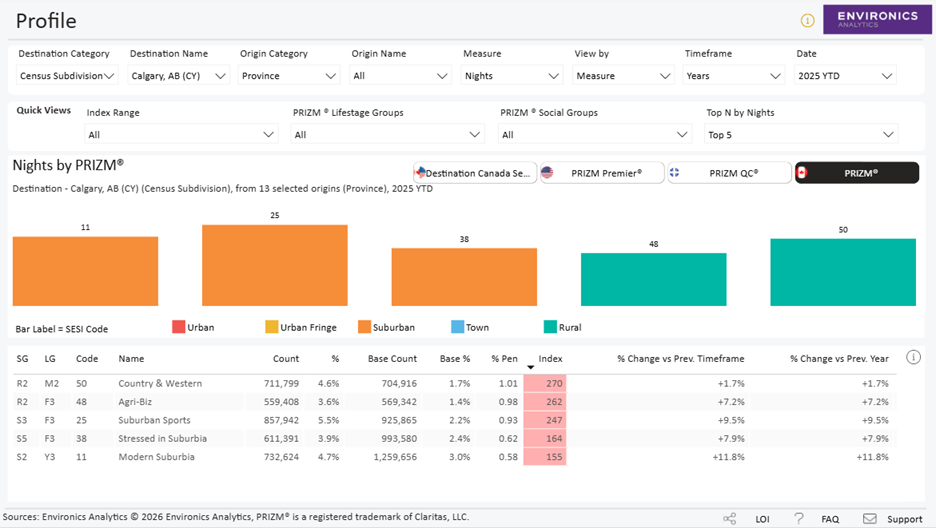This screenshot has width=936, height=528.
Task: Click the LOI link in the footer
Action: (762, 519)
